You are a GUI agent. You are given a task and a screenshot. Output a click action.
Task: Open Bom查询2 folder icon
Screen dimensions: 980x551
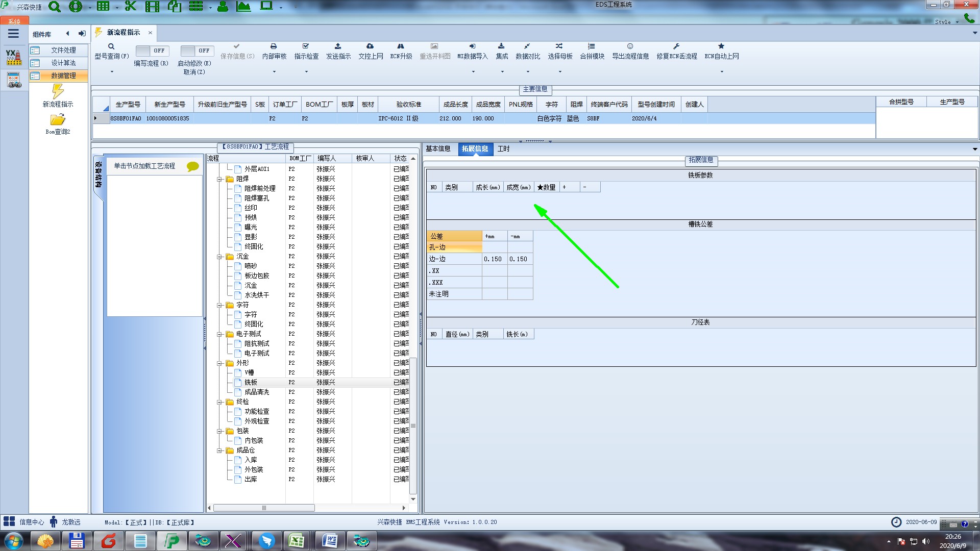pyautogui.click(x=58, y=120)
